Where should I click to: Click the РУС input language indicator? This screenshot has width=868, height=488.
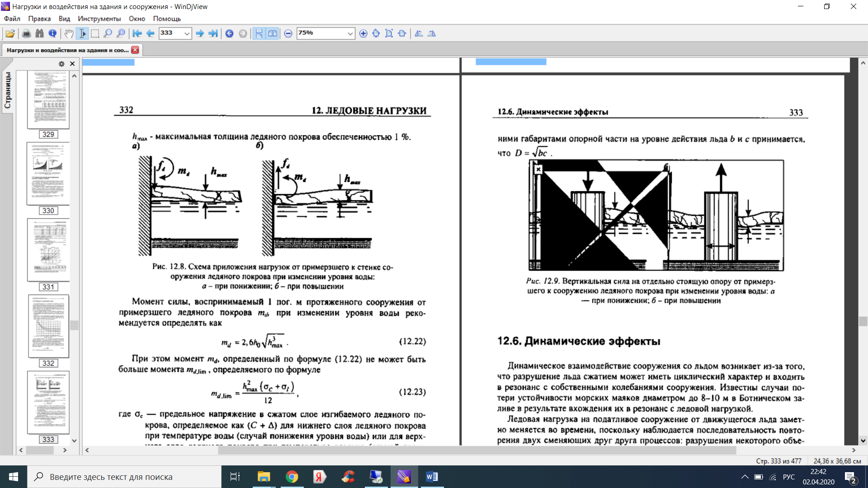(x=789, y=477)
